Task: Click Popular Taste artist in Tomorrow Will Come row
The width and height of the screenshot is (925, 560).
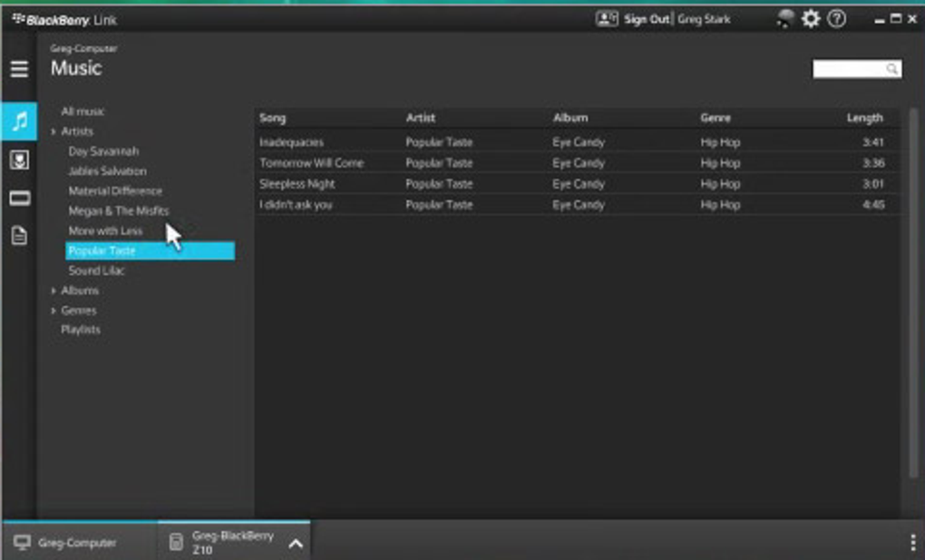Action: 439,163
